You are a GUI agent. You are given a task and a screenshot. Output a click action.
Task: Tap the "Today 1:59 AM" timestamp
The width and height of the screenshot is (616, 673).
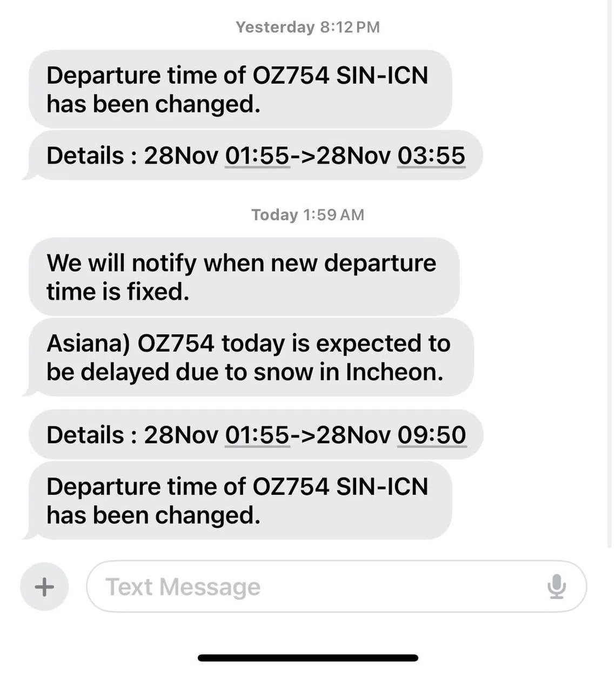point(307,215)
